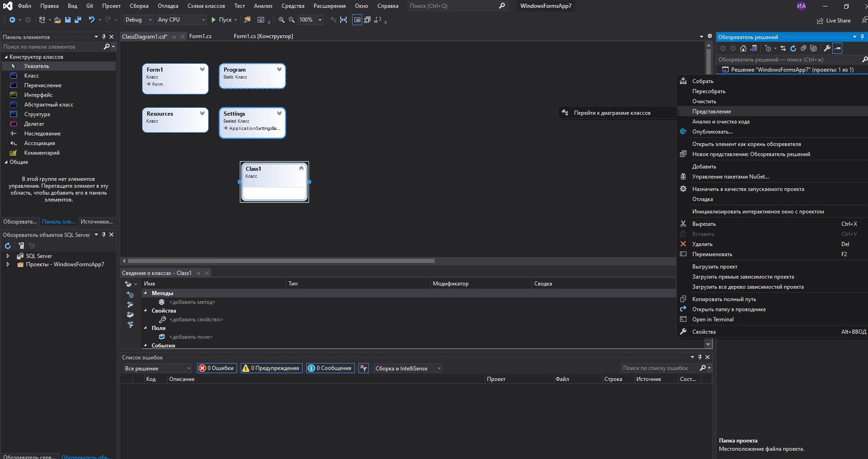Open the Сборка menu
The width and height of the screenshot is (868, 459).
pos(139,6)
